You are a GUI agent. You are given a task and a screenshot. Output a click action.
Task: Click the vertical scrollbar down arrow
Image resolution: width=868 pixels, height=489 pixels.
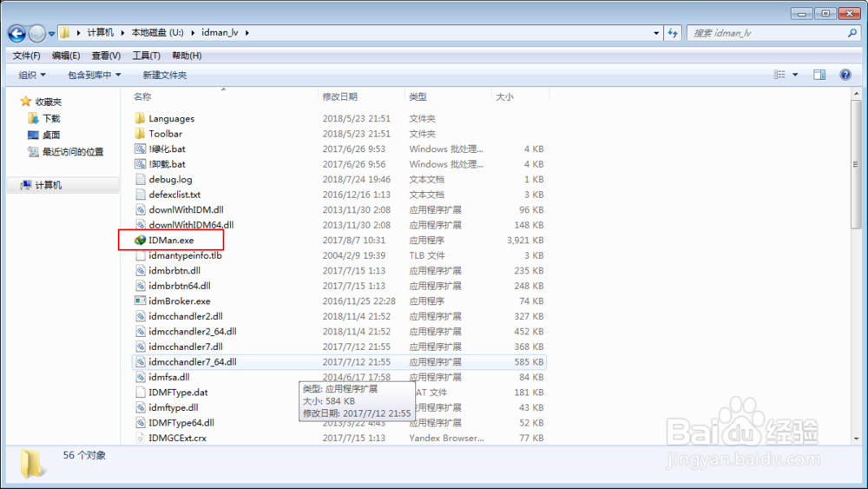(857, 439)
